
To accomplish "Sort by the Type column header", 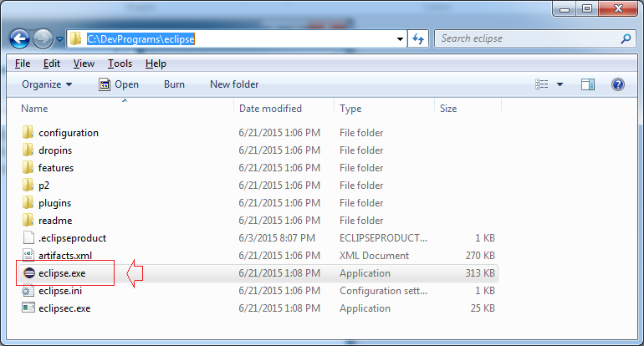I will pyautogui.click(x=350, y=109).
